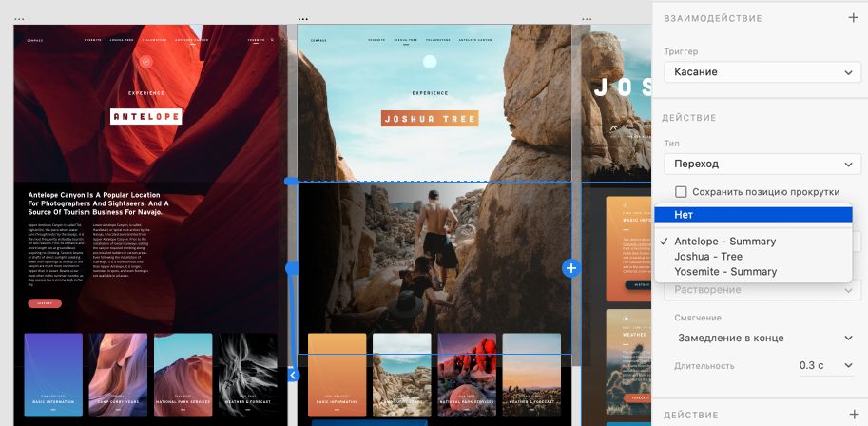The height and width of the screenshot is (426, 868).
Task: Click ANTELOPE CANYON nav link in Joshua Tree header
Action: point(475,40)
